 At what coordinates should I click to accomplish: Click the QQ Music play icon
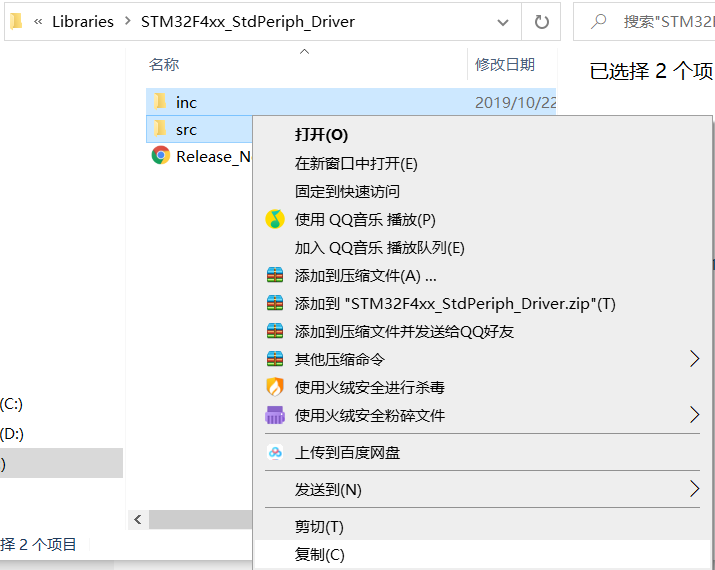(x=275, y=219)
